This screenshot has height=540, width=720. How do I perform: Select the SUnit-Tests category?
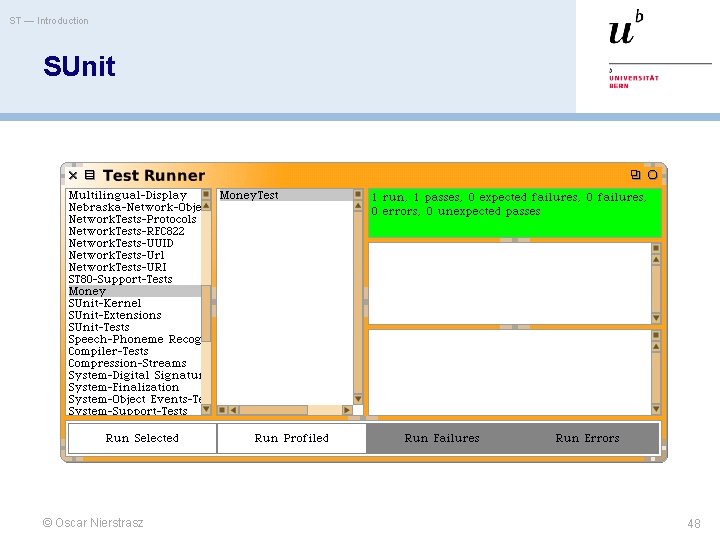(134, 327)
